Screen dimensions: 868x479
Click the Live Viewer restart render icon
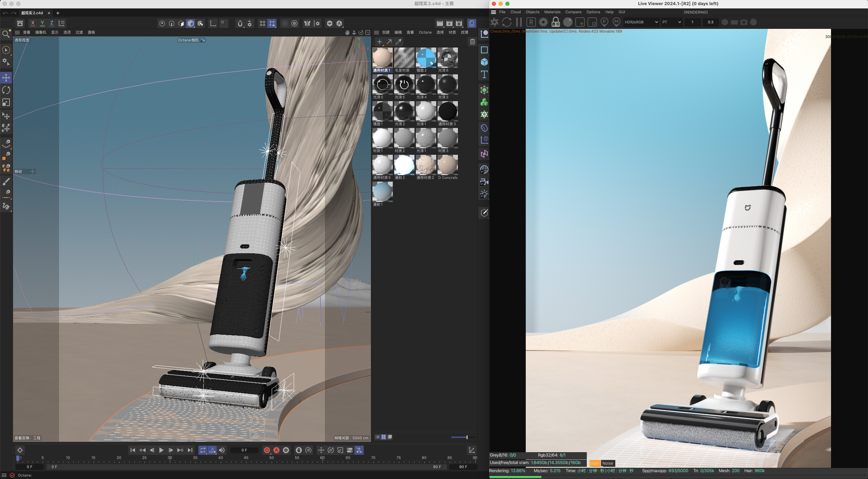point(507,22)
